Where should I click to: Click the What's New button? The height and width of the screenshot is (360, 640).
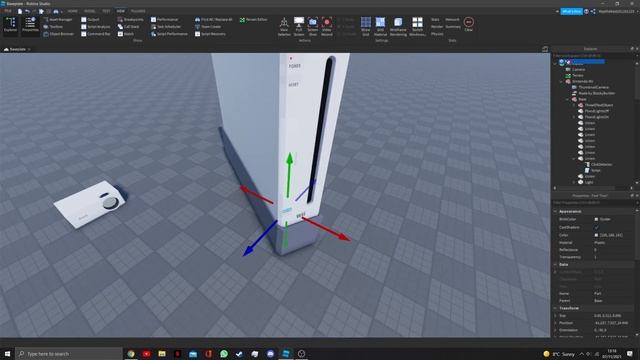pos(571,11)
